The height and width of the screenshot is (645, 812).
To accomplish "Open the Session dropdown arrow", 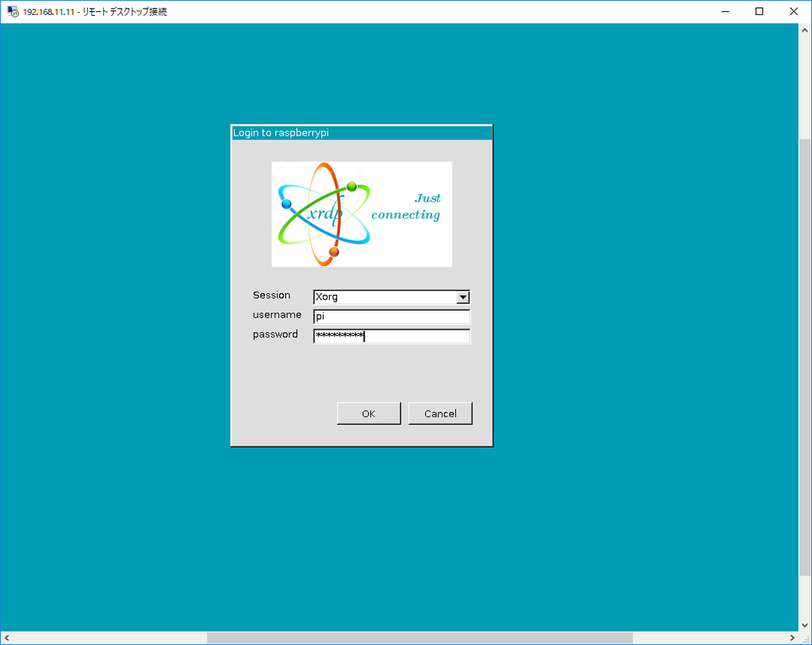I will pyautogui.click(x=463, y=297).
